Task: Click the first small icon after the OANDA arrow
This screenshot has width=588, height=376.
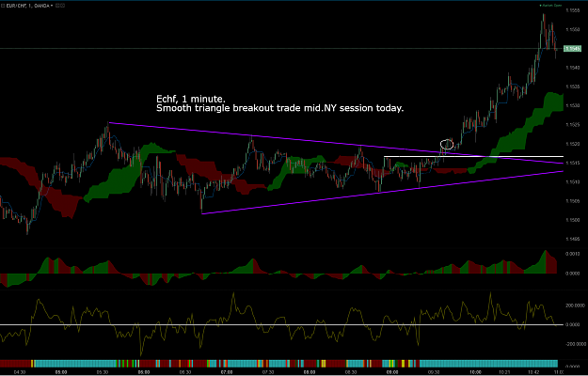Action: [x=57, y=6]
